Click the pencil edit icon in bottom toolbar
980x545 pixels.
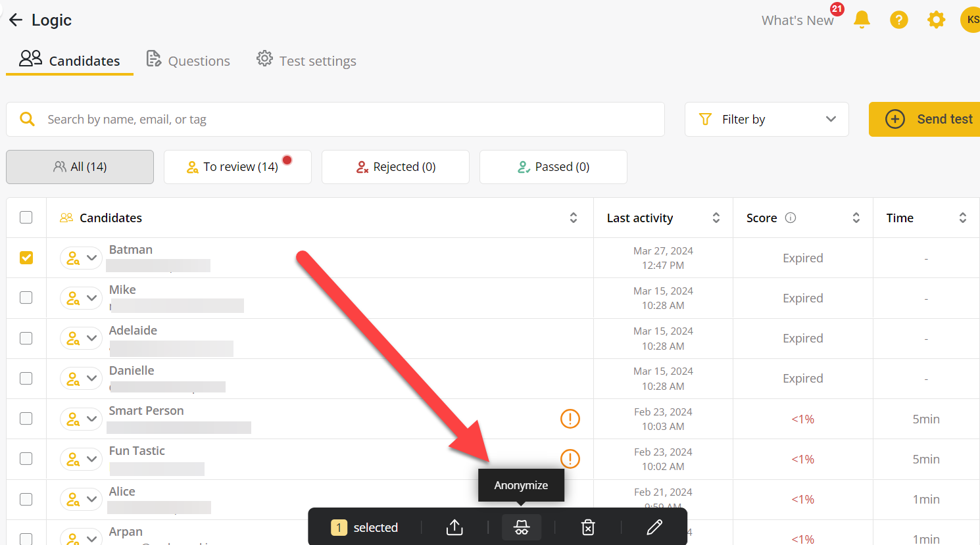[654, 527]
